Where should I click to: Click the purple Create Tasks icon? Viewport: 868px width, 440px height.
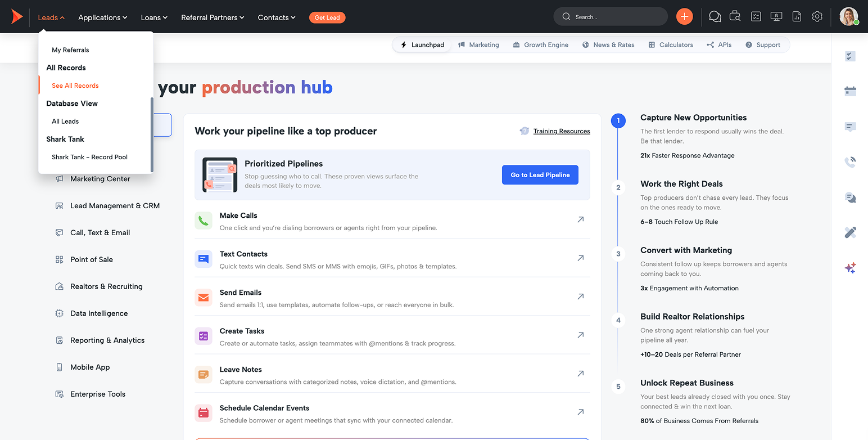204,336
